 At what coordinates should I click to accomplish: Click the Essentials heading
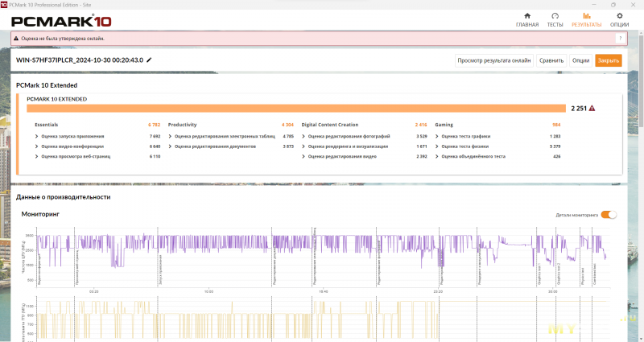point(47,125)
